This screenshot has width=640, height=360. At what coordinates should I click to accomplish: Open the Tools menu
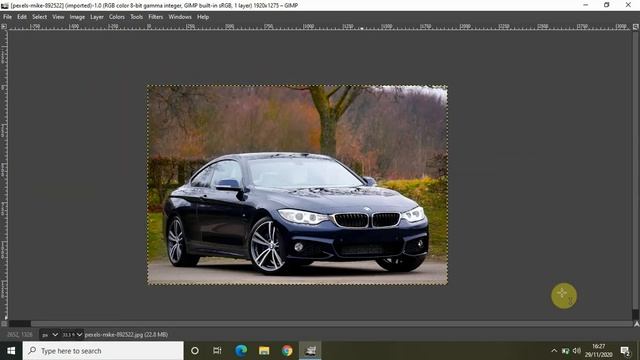point(136,17)
